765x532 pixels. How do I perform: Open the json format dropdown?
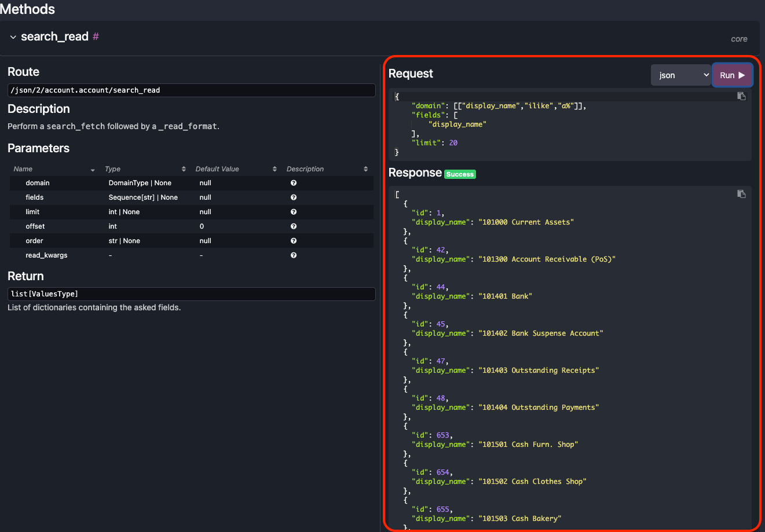[x=681, y=75]
